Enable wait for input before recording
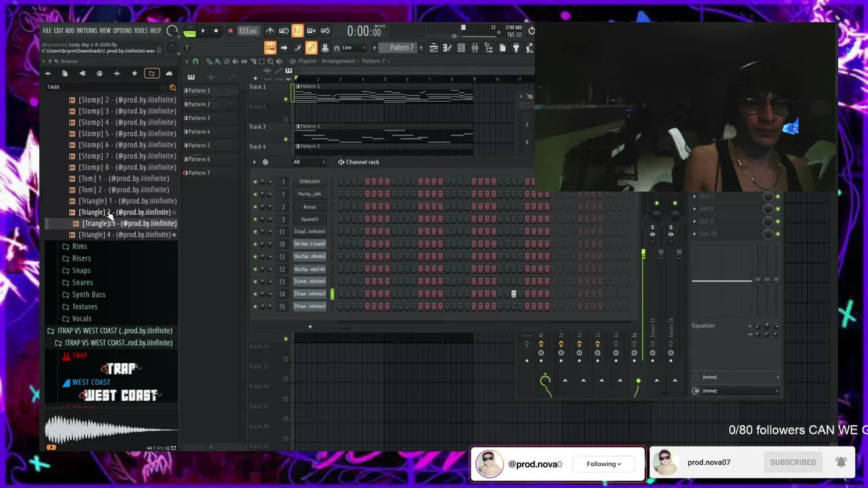The width and height of the screenshot is (868, 488). point(283,30)
